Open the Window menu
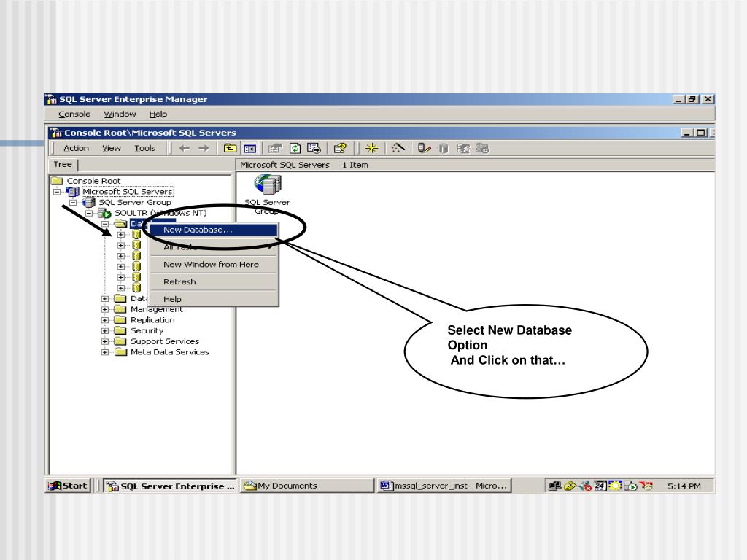Viewport: 747px width, 560px height. [x=120, y=114]
